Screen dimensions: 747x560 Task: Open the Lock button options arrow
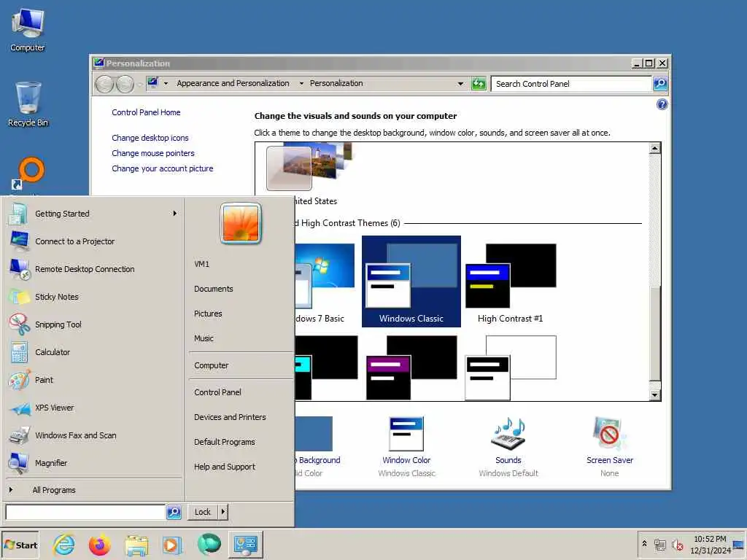(x=222, y=512)
